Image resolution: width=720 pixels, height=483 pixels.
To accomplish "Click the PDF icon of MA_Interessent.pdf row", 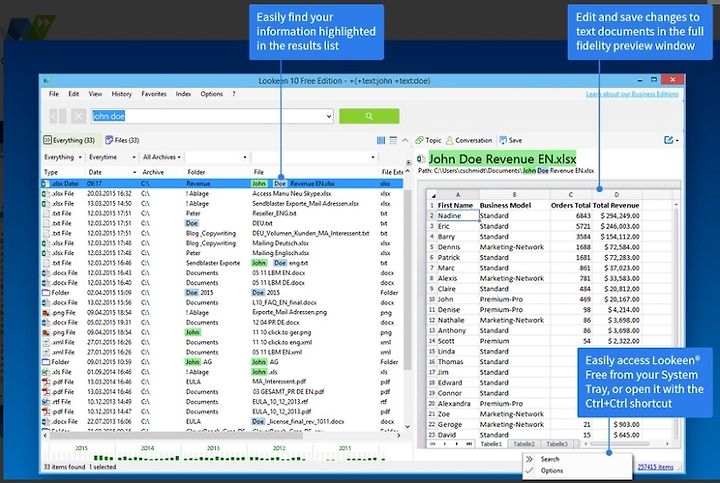I will tap(46, 382).
